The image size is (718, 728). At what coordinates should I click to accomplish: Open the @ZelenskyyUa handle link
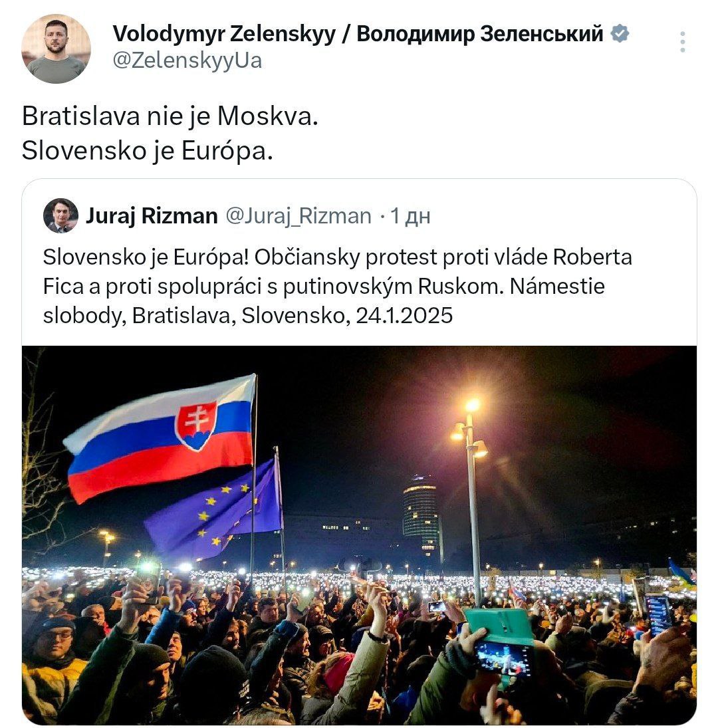pos(187,61)
